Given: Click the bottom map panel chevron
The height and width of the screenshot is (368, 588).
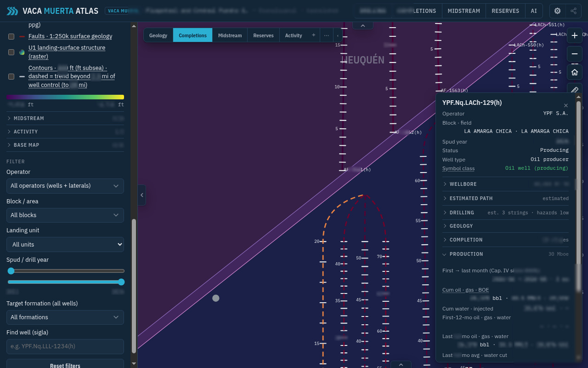Looking at the screenshot, I should coord(401,364).
